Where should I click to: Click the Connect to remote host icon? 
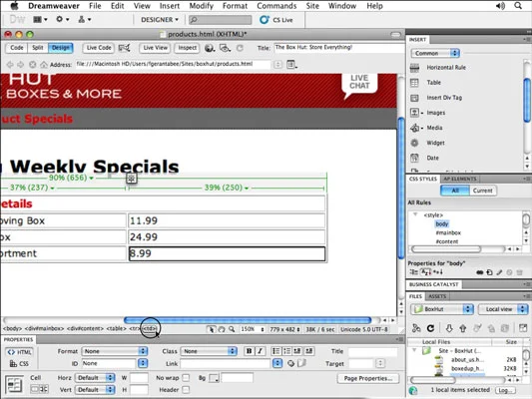pos(416,328)
